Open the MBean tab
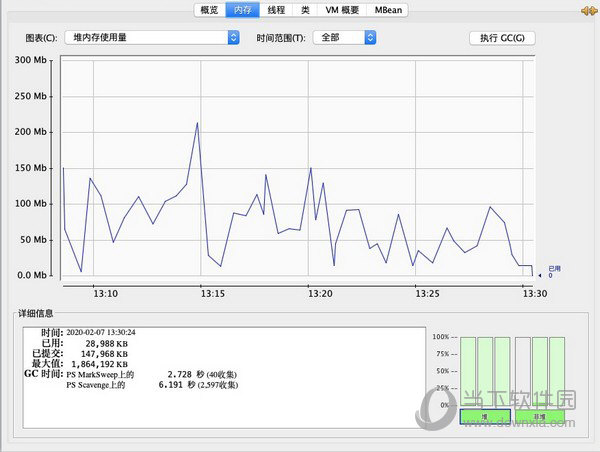Screen dimensions: 600x452 [388, 10]
